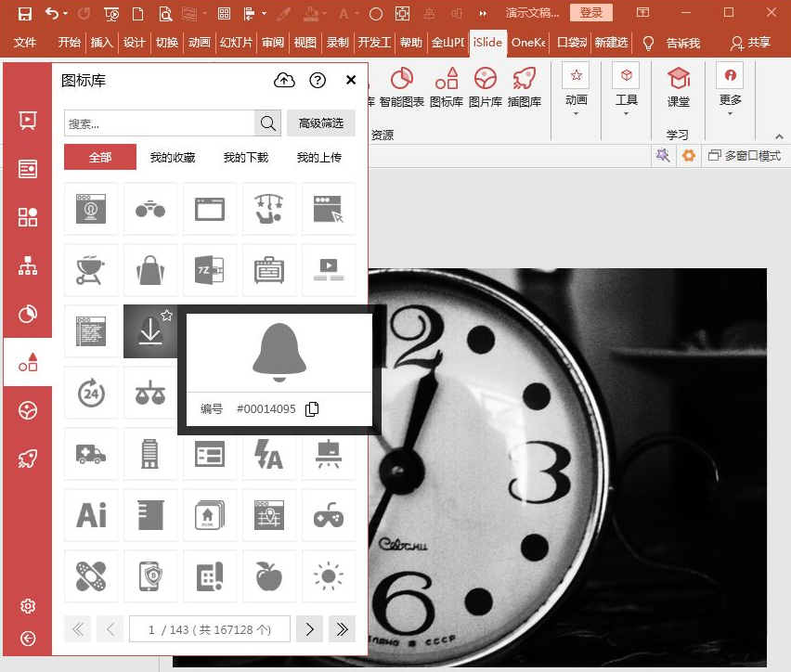791x672 pixels.
Task: Click the 登录 login button
Action: click(x=591, y=13)
